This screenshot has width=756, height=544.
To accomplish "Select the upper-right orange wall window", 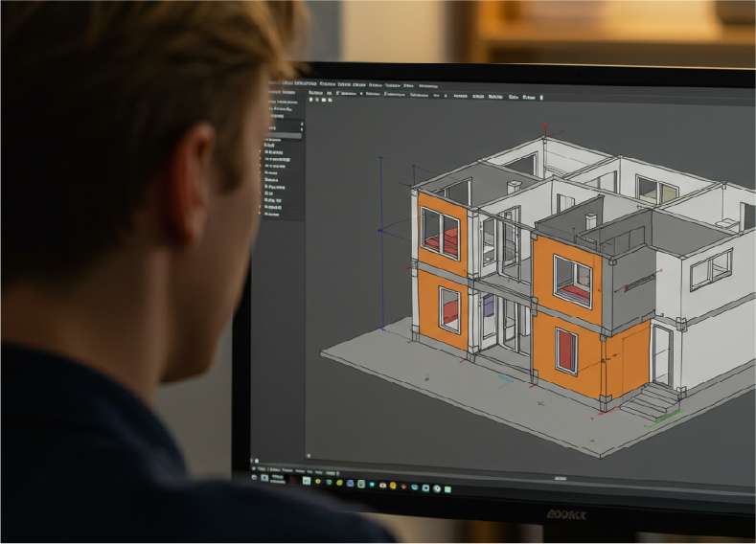I will (x=572, y=281).
